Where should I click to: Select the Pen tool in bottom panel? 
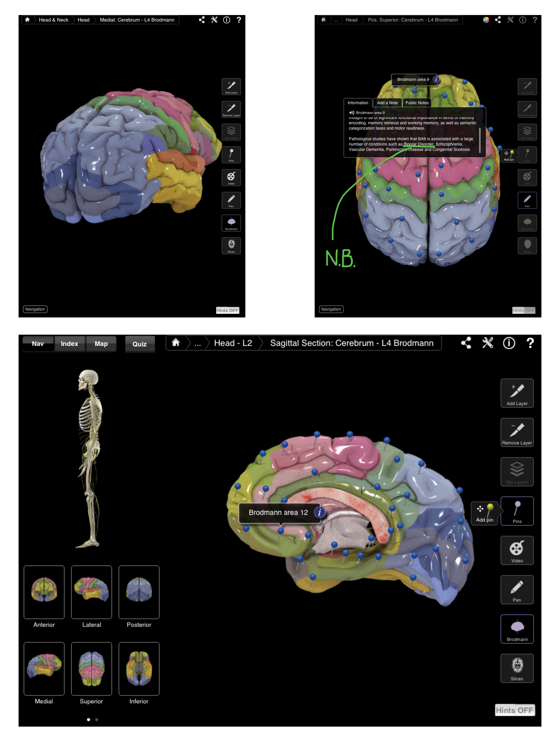coord(517,589)
